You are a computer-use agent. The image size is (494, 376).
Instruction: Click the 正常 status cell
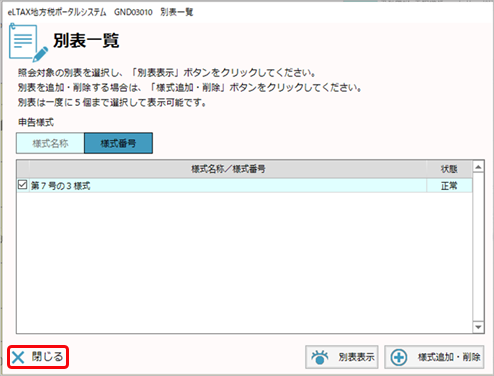point(449,185)
